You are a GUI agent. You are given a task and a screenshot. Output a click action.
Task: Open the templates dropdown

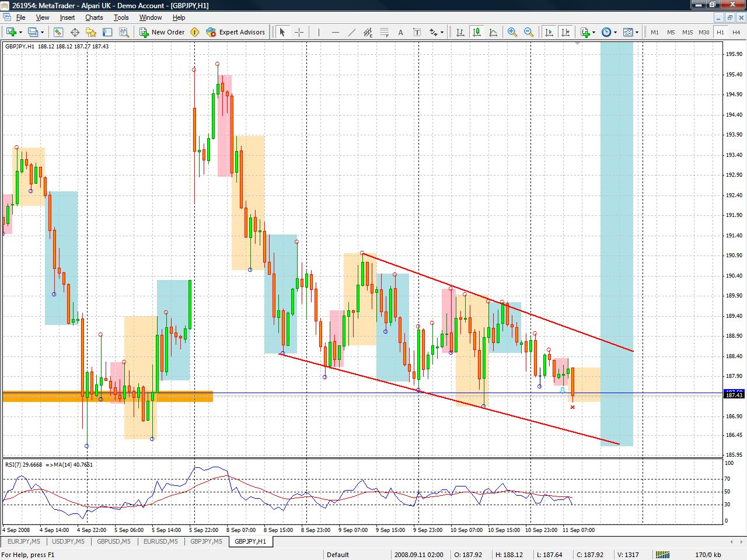pyautogui.click(x=637, y=33)
